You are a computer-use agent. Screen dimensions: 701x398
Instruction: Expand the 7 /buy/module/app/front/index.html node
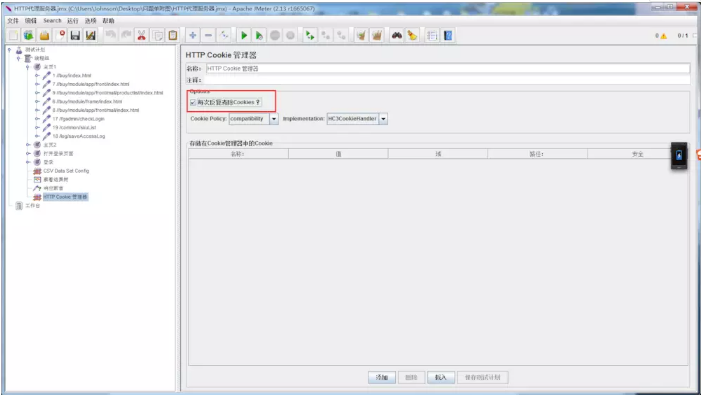click(37, 84)
